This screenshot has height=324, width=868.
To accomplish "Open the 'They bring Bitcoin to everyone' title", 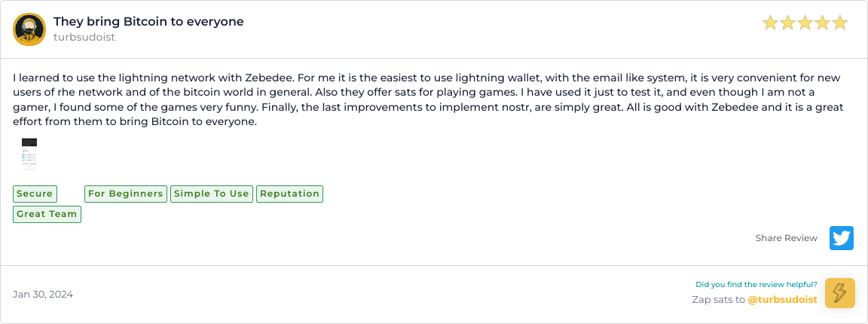I will coord(148,21).
